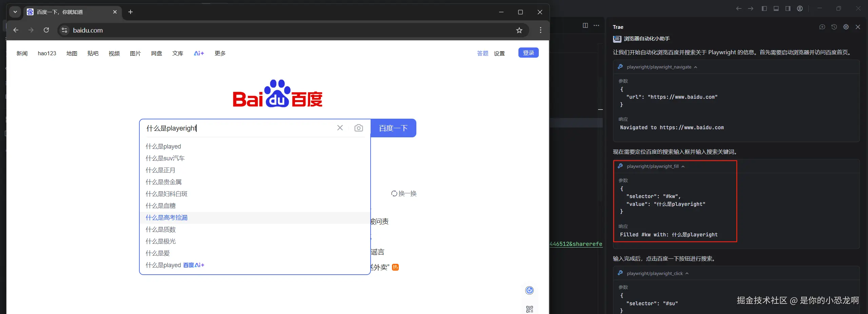Select suggestion 什么是血糖
868x314 pixels.
(x=255, y=206)
